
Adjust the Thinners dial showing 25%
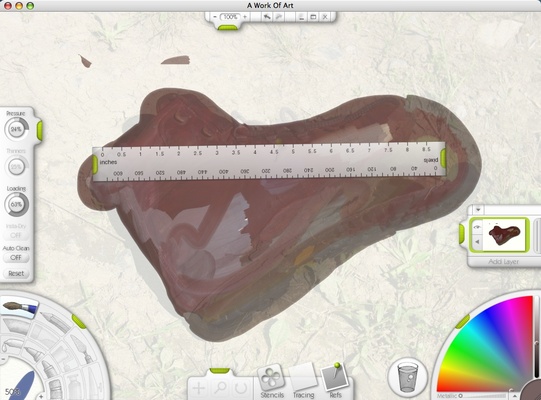tap(16, 167)
